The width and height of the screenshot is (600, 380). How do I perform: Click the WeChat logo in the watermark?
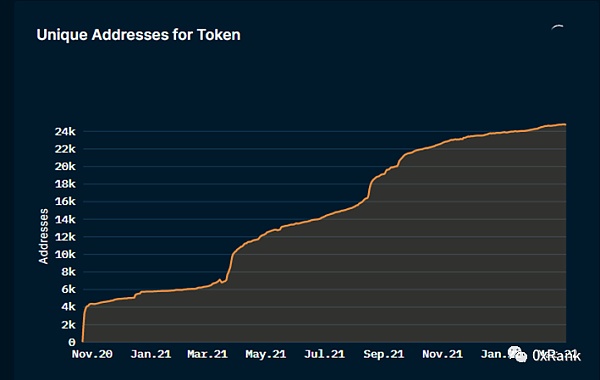click(x=518, y=354)
